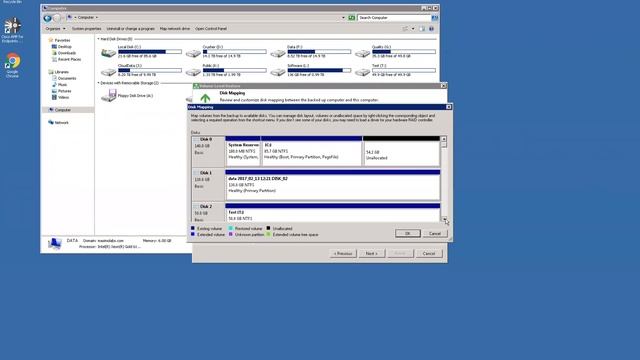The width and height of the screenshot is (640, 360).
Task: Select Local Disk (C:) drive icon
Action: coord(109,53)
